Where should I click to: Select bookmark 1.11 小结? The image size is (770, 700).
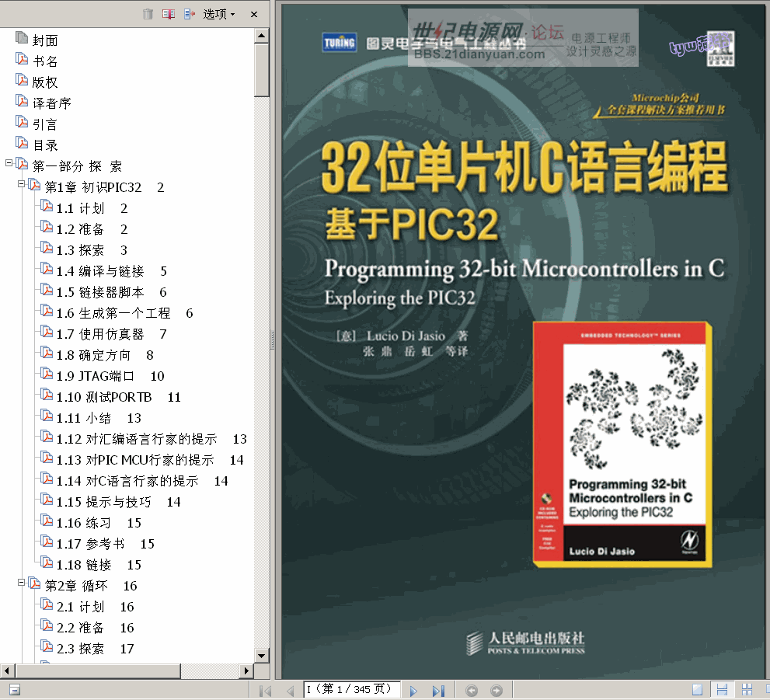[99, 418]
